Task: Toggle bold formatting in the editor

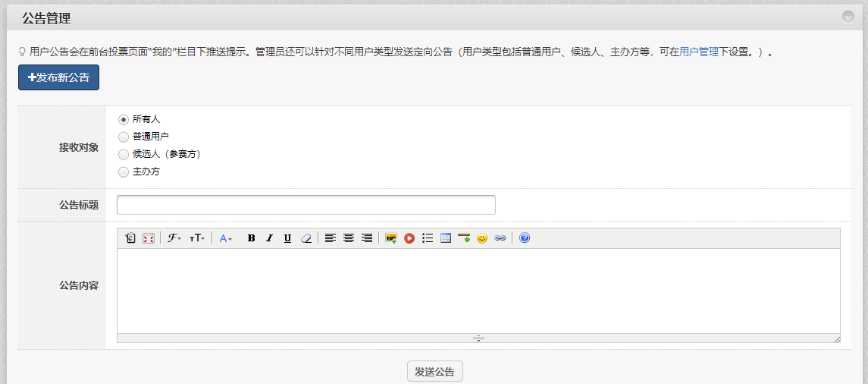Action: coord(252,238)
